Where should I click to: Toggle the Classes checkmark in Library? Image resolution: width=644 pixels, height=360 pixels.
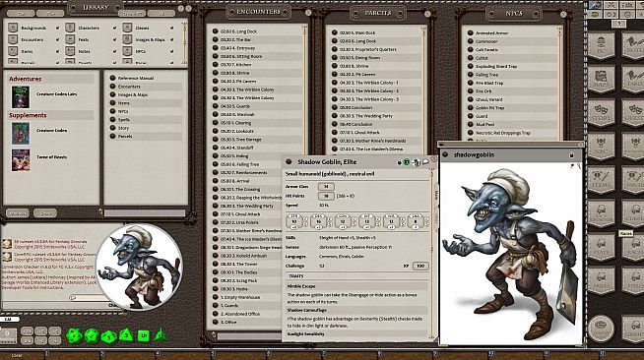171,28
